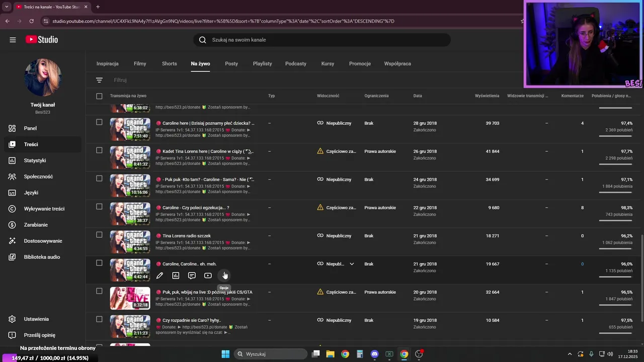Switch to the Playlisty tab
The height and width of the screenshot is (362, 644).
tap(262, 64)
